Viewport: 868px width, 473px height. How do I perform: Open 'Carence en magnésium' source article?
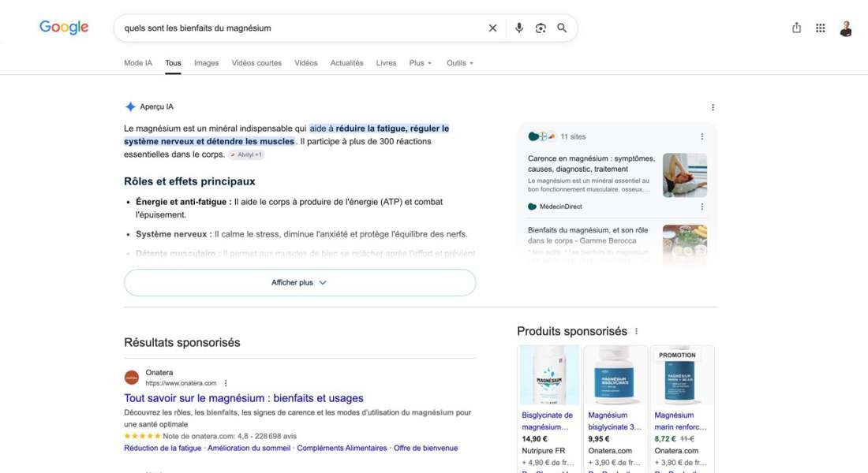click(x=591, y=164)
